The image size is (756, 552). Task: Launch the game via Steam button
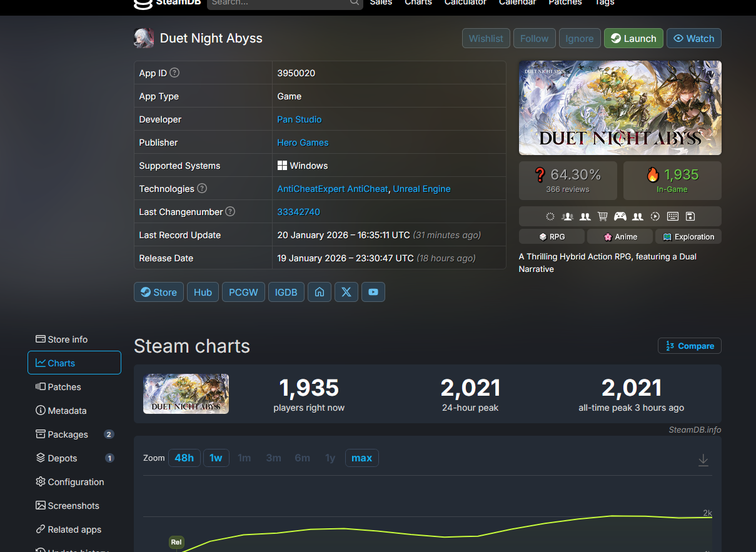pos(633,38)
